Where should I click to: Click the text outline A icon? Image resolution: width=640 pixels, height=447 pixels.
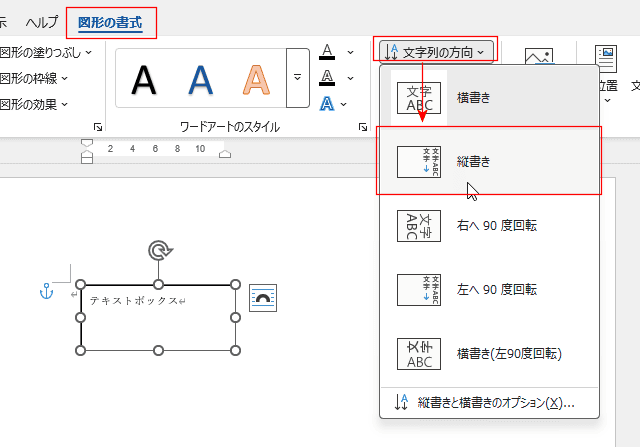click(327, 77)
